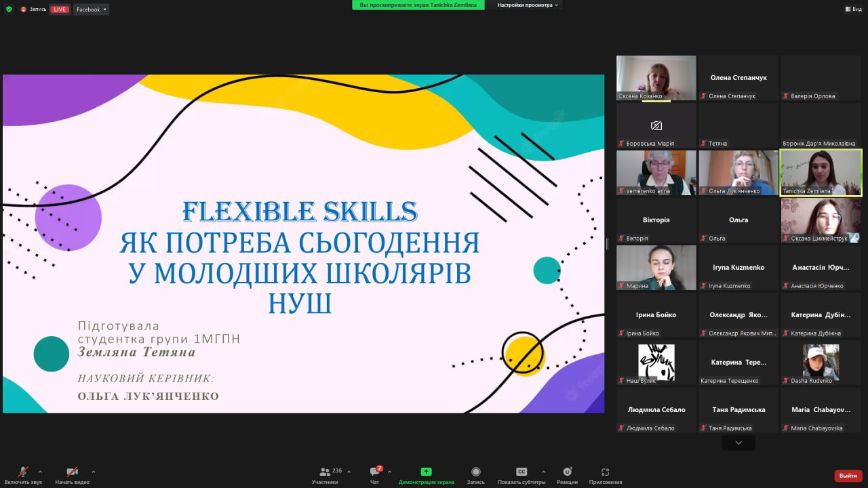Select Tanichka Zemliana's video thumbnail
The width and height of the screenshot is (868, 488).
click(821, 172)
